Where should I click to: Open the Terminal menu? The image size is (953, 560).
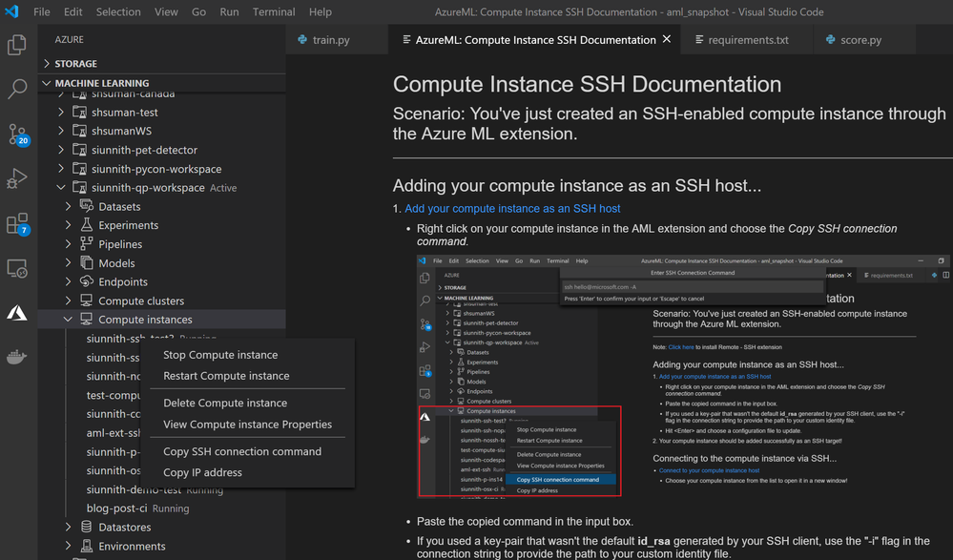274,12
